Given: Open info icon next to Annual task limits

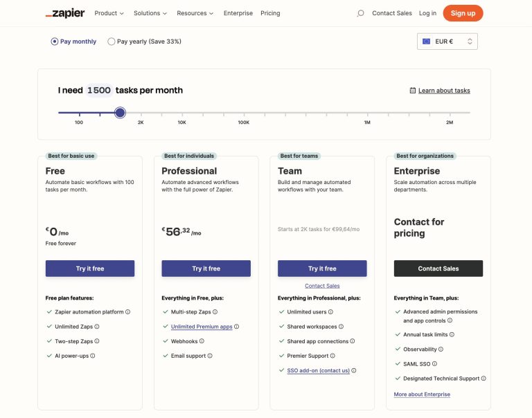Looking at the screenshot, I should pyautogui.click(x=452, y=334).
